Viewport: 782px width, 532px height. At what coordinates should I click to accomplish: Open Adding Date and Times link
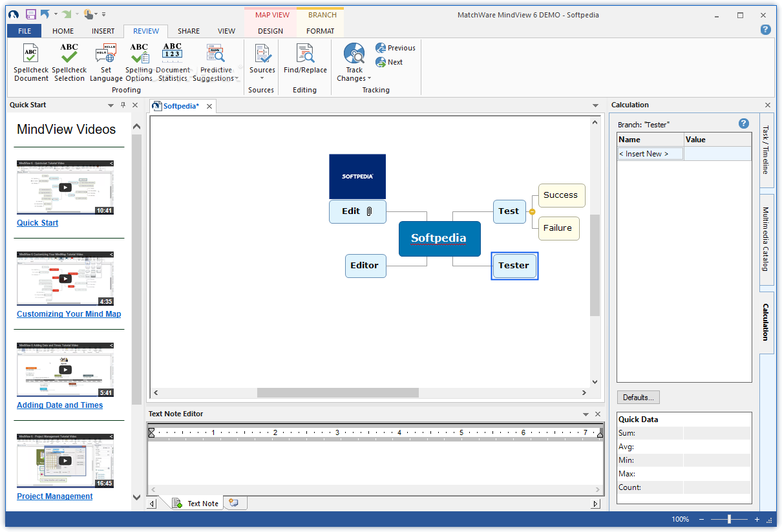pos(60,405)
